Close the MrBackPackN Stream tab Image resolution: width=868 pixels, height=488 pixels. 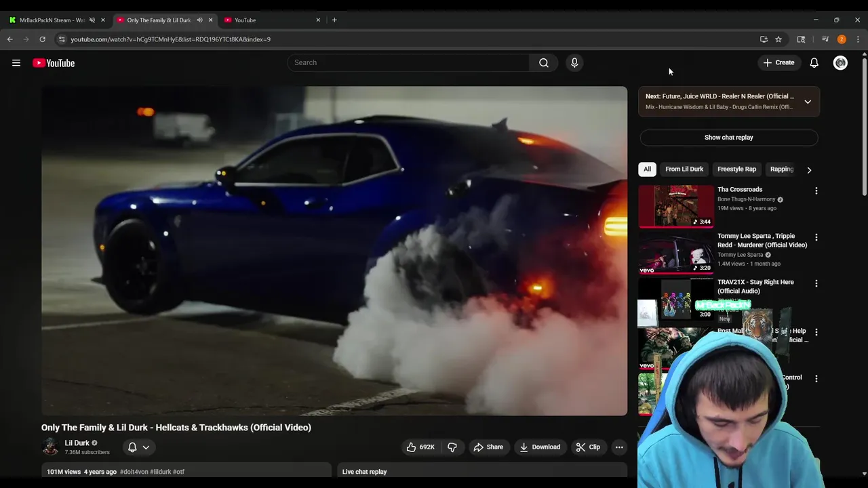(x=103, y=20)
